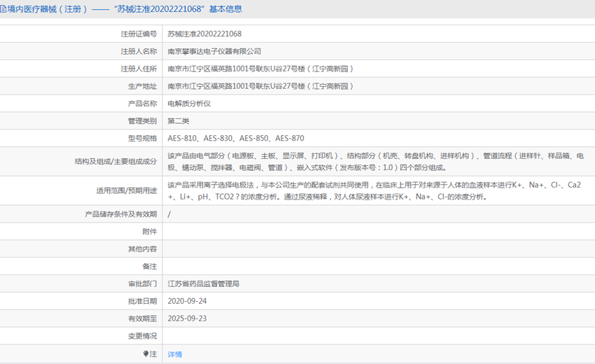Click the 产品名称 label
Viewport: 595px width, 364px height.
point(142,104)
